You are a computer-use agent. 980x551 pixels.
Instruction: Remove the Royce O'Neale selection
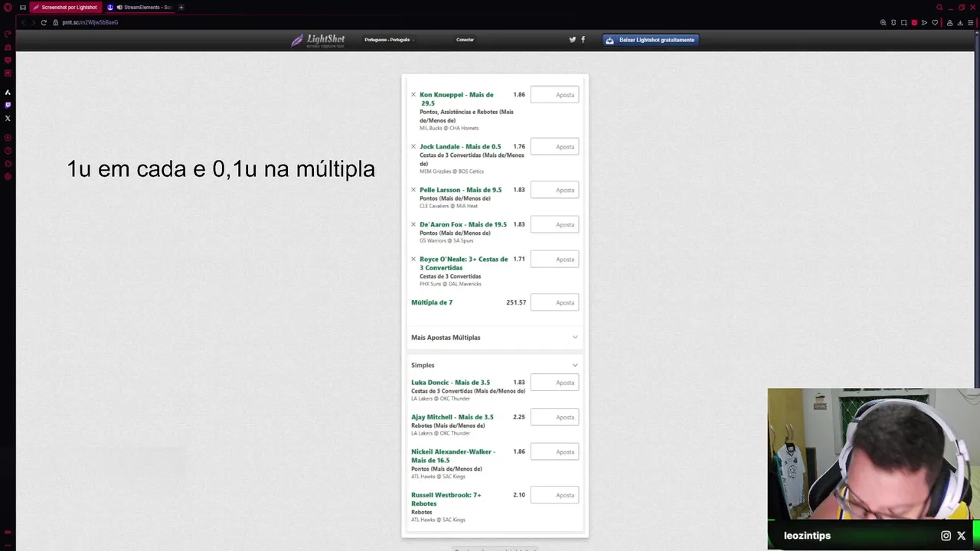[413, 259]
